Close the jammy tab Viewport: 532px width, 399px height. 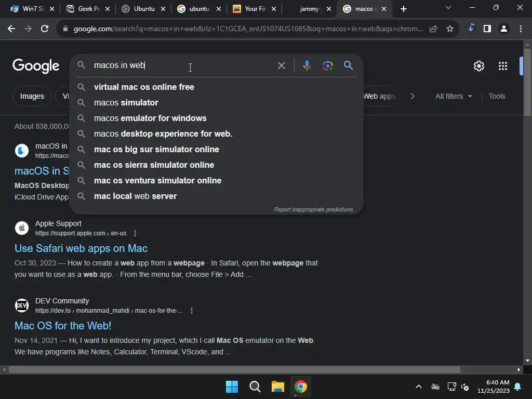pos(329,9)
